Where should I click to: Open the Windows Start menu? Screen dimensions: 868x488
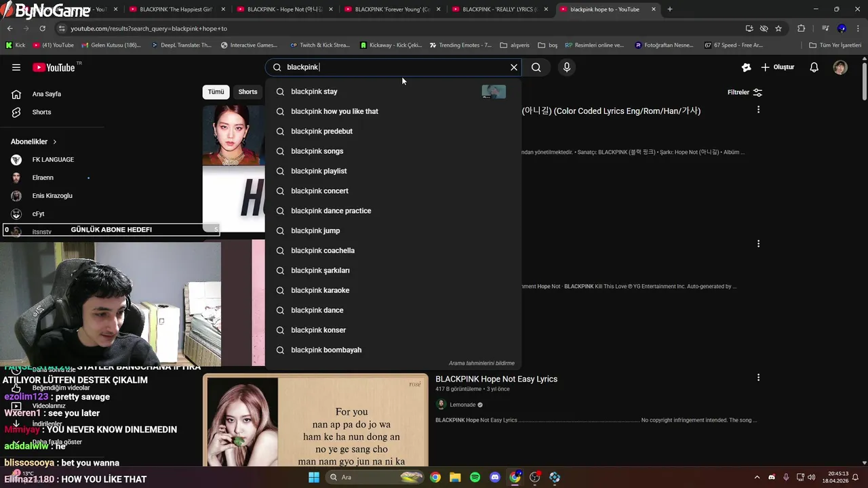314,477
